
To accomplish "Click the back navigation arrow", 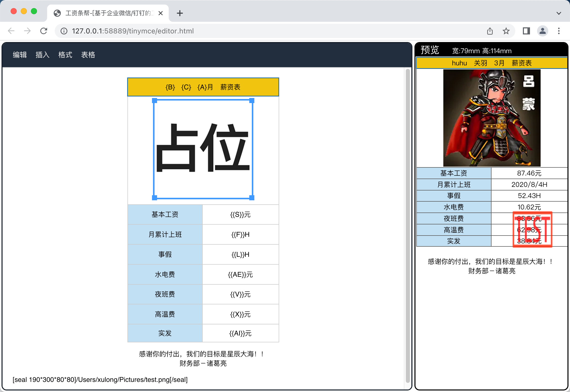I will [x=11, y=31].
